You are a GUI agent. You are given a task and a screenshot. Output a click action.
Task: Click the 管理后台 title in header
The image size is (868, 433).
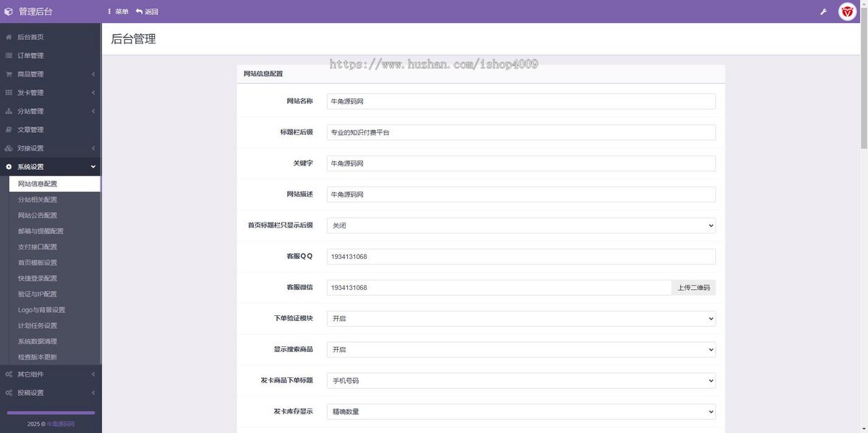click(35, 12)
